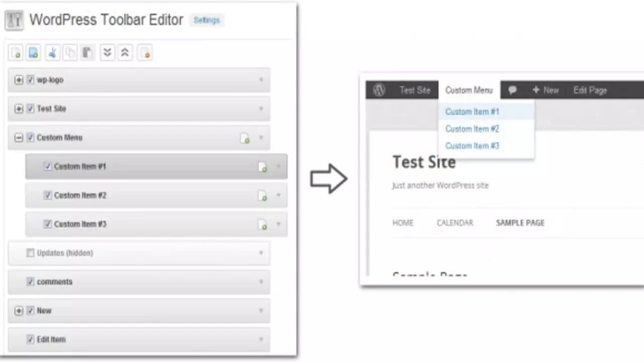Uncheck the Custom Menu checkbox
This screenshot has height=362, width=644.
[x=30, y=137]
